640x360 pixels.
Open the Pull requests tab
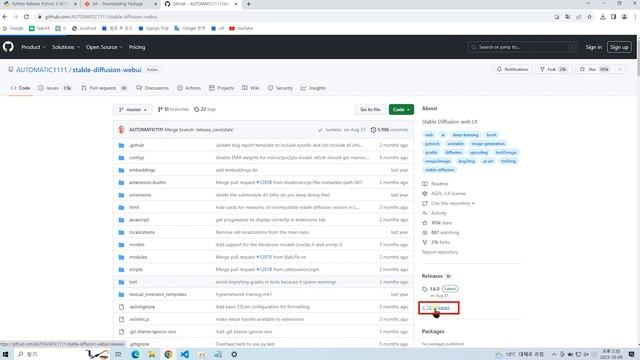click(104, 88)
